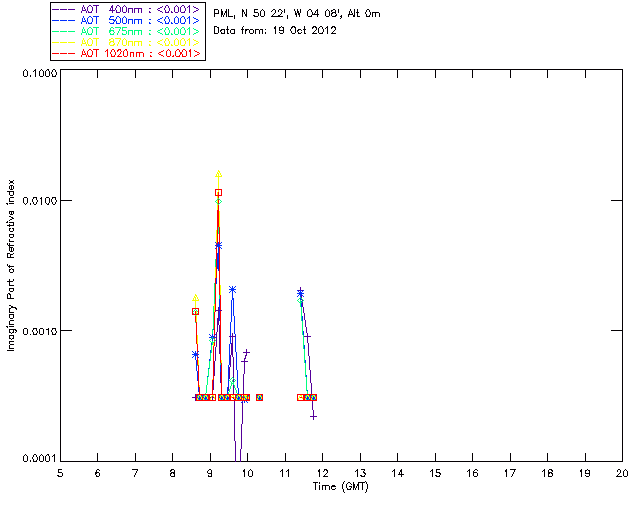
Task: Click the blue asterisk marker near time 11.4
Action: (x=300, y=293)
